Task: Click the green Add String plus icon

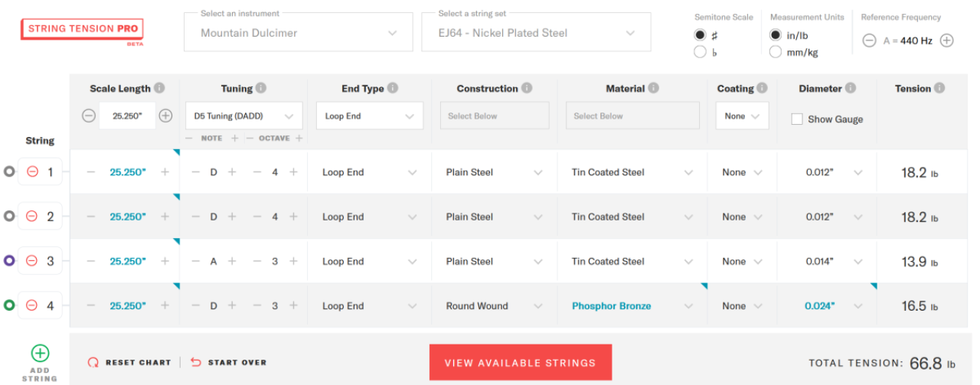Action: (x=40, y=353)
